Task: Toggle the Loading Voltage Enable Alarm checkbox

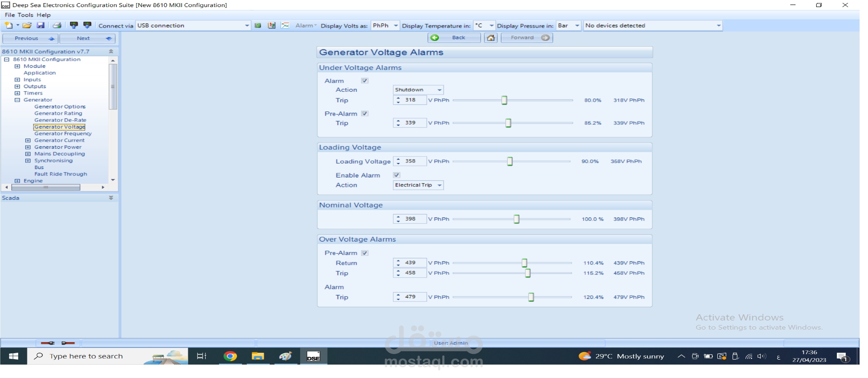Action: [x=397, y=175]
